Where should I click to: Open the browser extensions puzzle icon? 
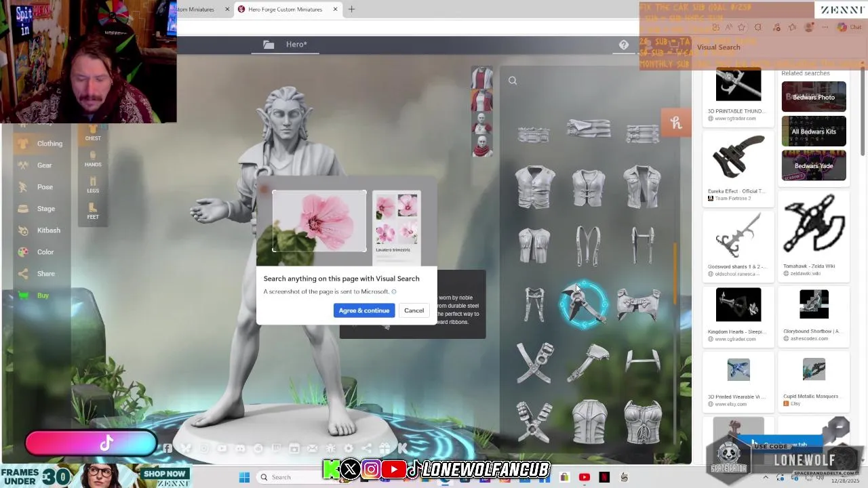(x=758, y=27)
